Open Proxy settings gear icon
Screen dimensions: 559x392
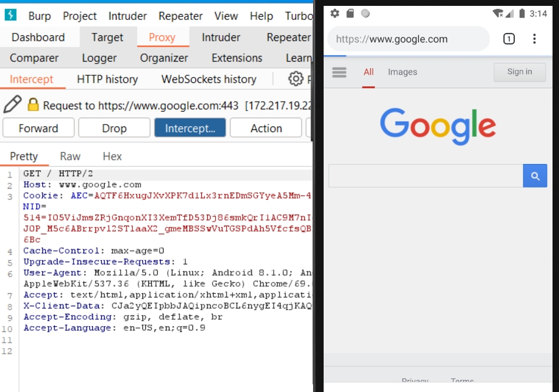295,79
